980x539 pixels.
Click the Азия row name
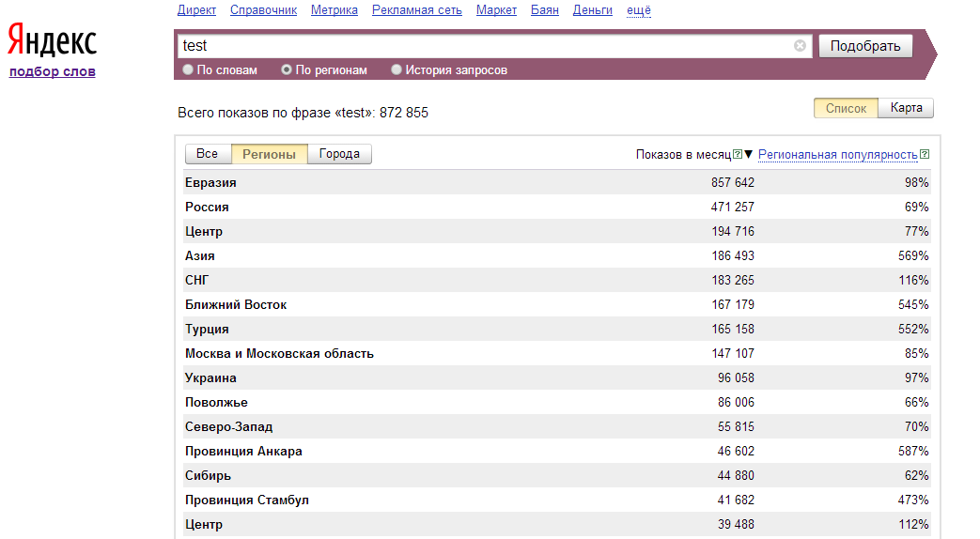point(200,255)
